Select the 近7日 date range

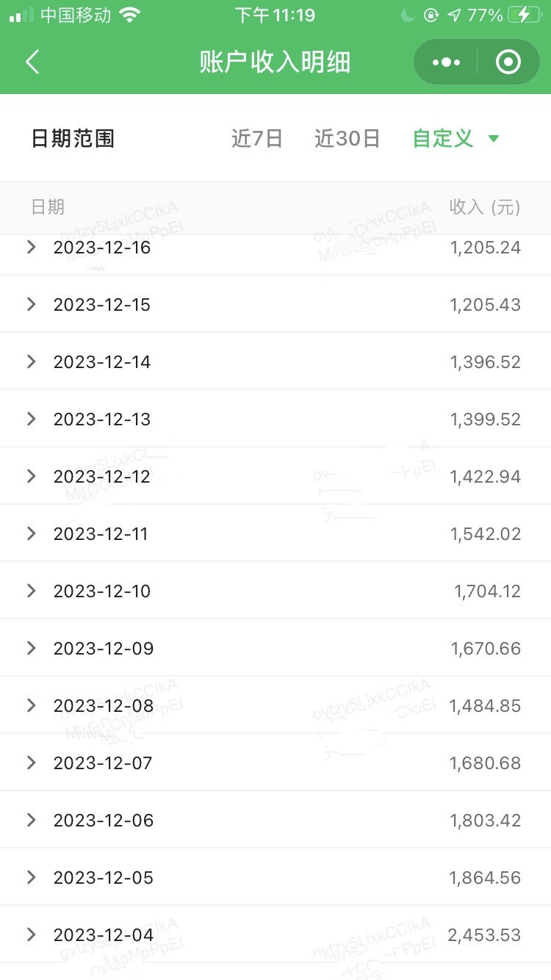(x=257, y=138)
